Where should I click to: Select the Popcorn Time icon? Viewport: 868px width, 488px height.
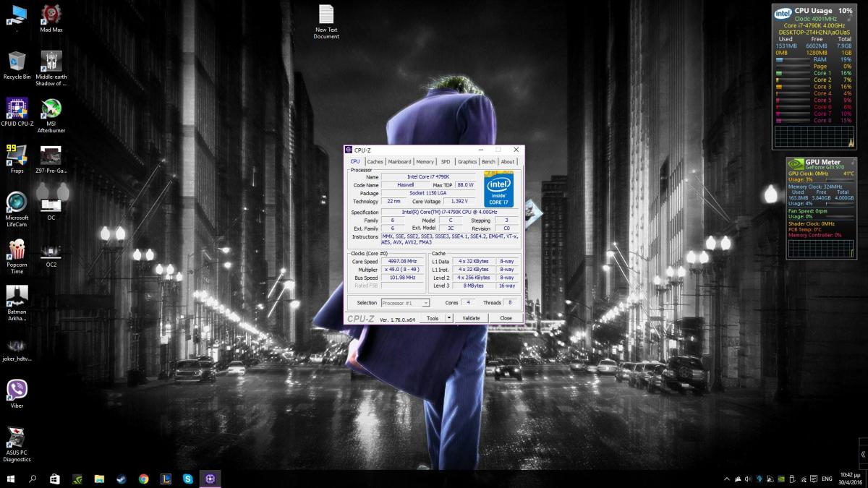(17, 257)
